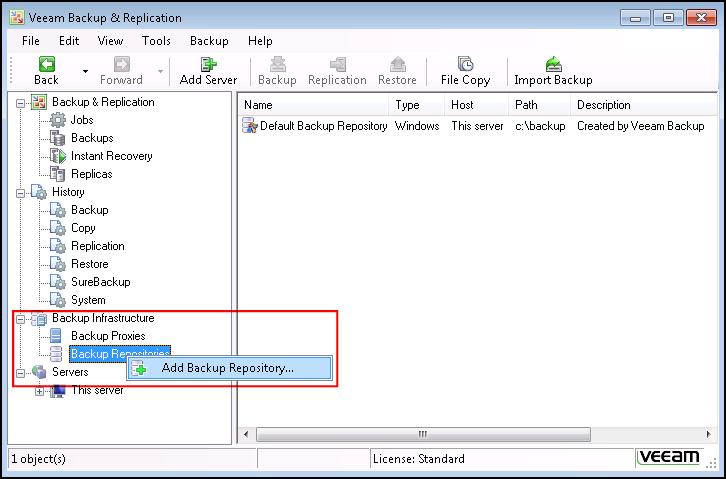
Task: Click the horizontal scrollbar thumb
Action: pyautogui.click(x=423, y=435)
